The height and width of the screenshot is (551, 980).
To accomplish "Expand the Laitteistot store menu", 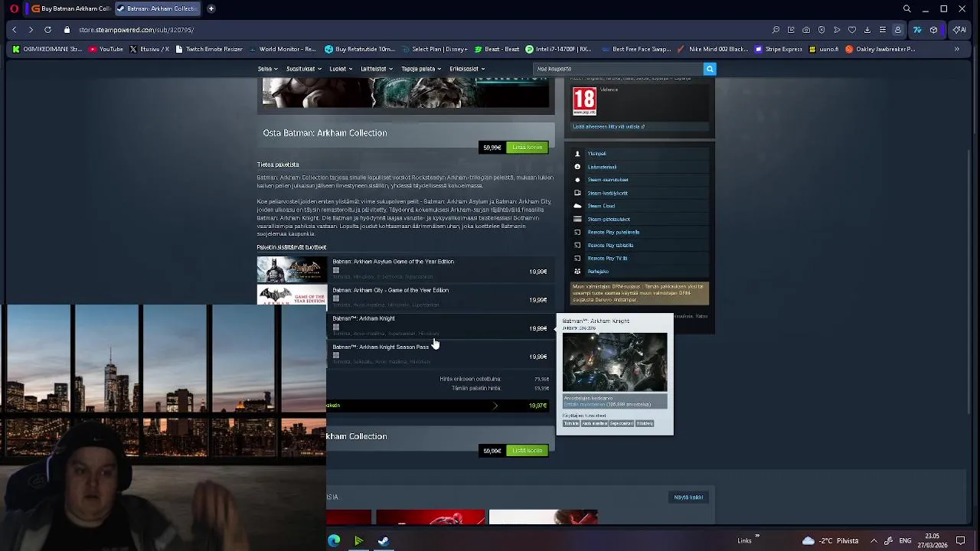I will (x=376, y=69).
